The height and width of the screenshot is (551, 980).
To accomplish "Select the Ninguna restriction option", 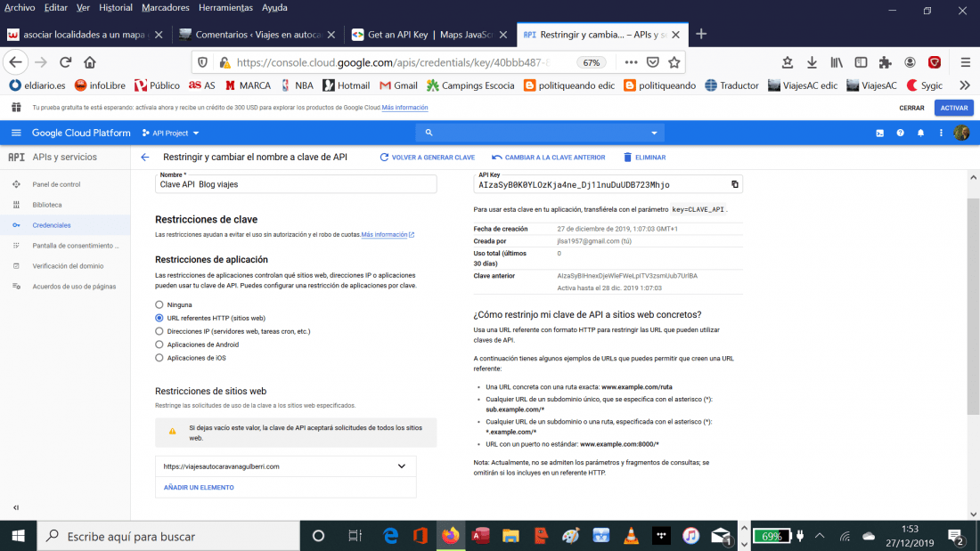I will pyautogui.click(x=159, y=304).
